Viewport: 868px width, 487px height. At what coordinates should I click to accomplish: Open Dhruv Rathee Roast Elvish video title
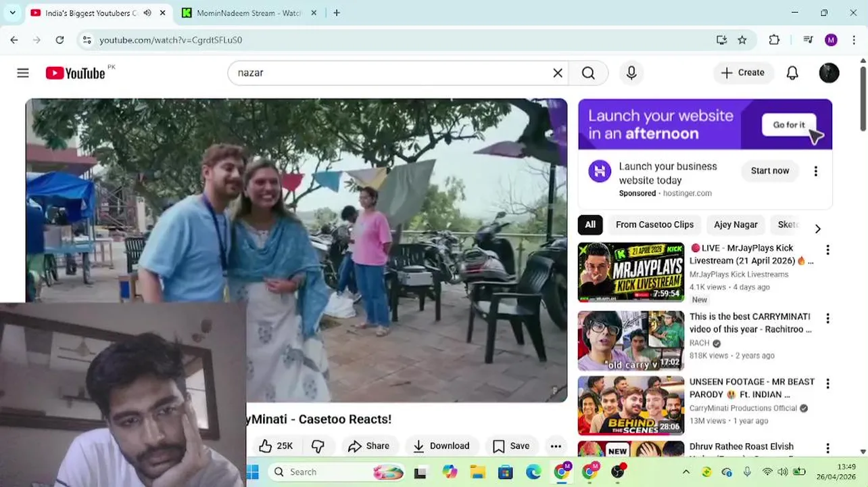pyautogui.click(x=742, y=447)
